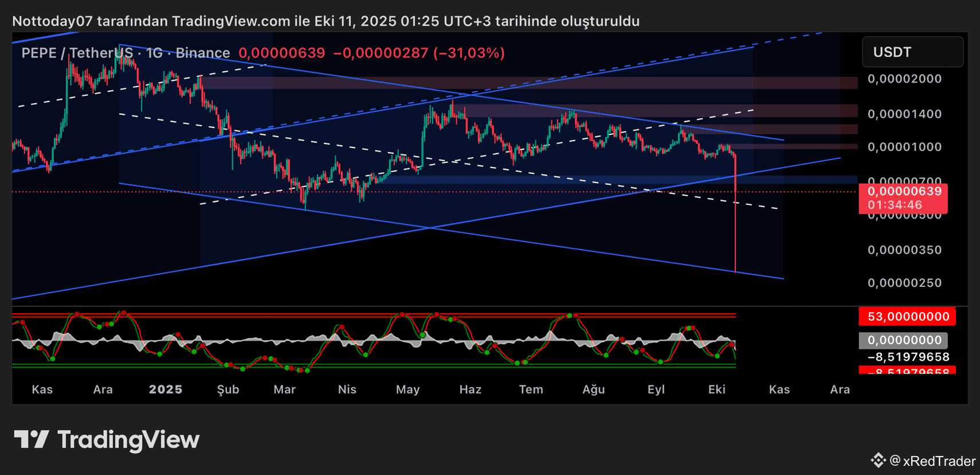Click the 0,00002000 price axis label
This screenshot has height=475, width=980.
click(x=904, y=79)
